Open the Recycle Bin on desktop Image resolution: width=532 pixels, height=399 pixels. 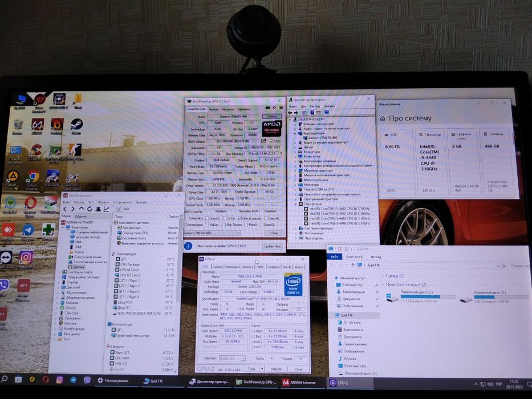point(18,125)
